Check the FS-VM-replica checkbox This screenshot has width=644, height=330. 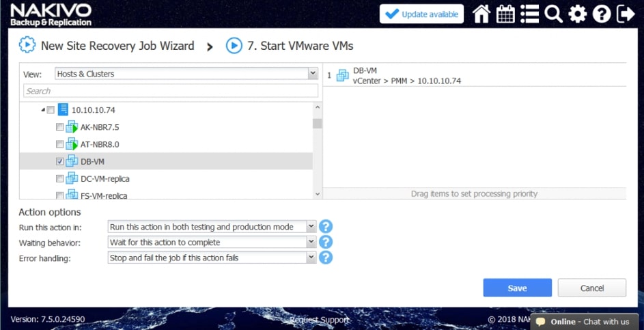point(59,195)
